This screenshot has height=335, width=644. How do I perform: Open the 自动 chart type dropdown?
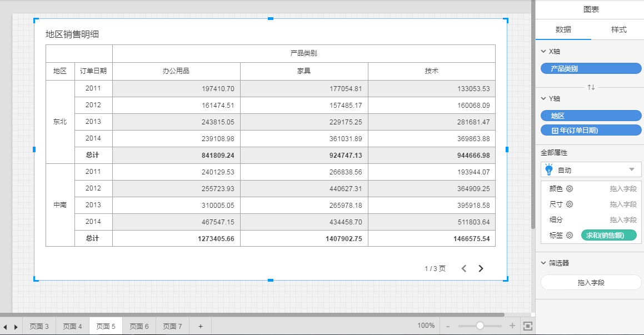click(x=591, y=170)
